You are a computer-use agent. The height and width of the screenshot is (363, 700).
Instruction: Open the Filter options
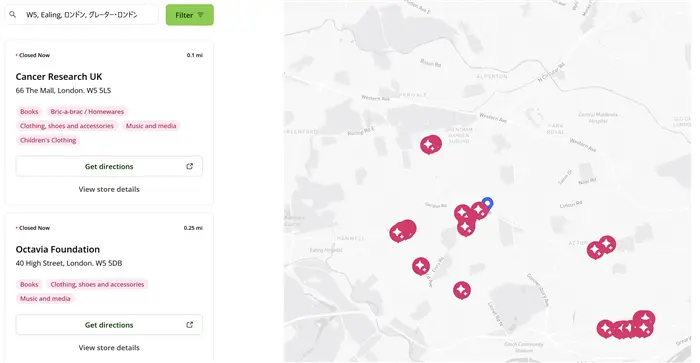tap(190, 15)
